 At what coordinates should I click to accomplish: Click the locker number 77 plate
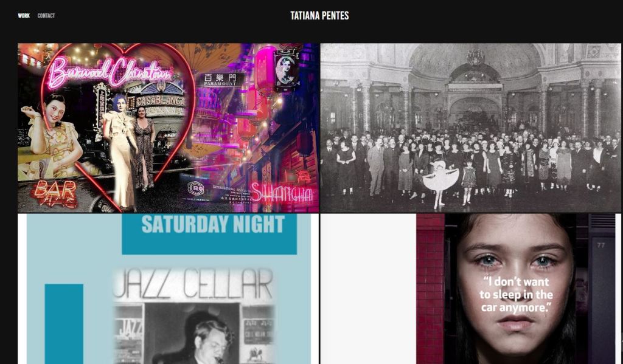600,246
